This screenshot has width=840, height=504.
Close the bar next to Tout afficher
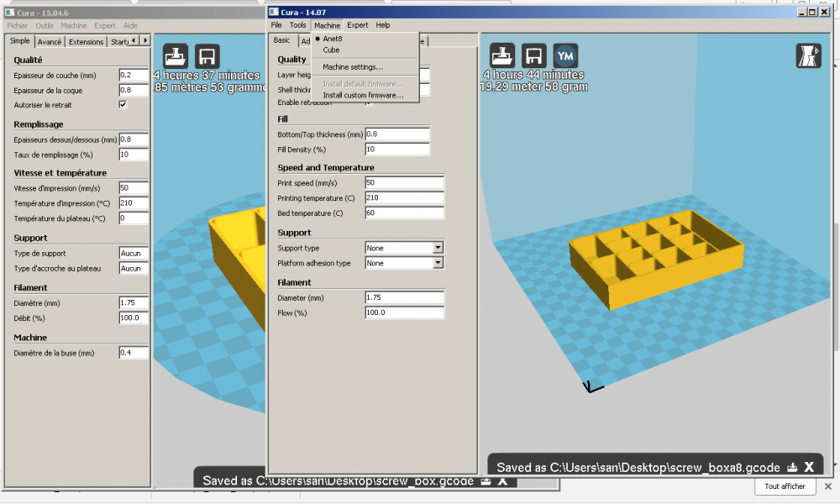tap(827, 486)
